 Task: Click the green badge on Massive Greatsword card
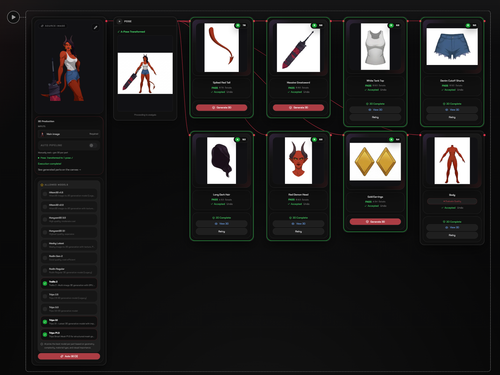click(314, 25)
